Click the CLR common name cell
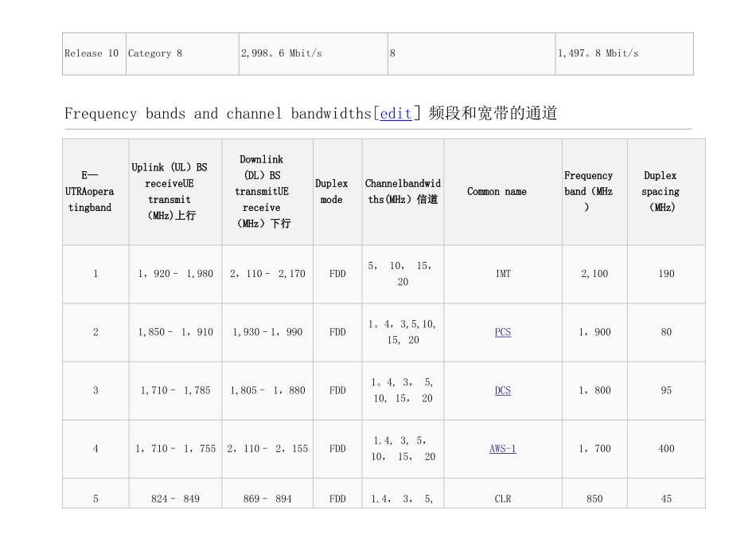Viewport: 756px width, 535px height. [x=503, y=499]
